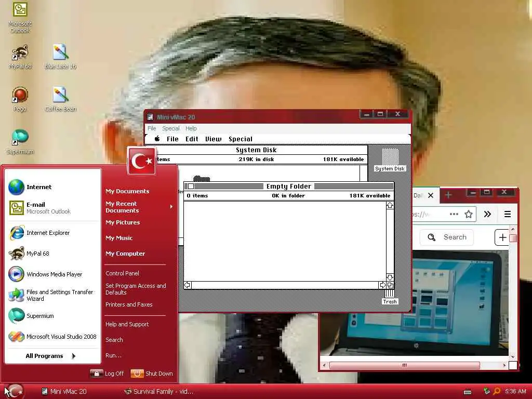Switch to Survival Family taskbar button
The height and width of the screenshot is (399, 532).
coord(159,392)
